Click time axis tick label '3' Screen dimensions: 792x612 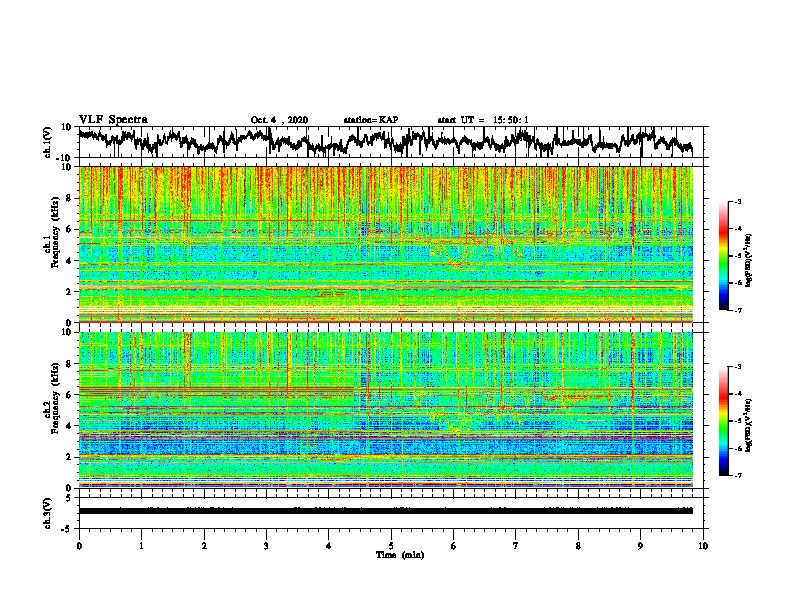266,545
